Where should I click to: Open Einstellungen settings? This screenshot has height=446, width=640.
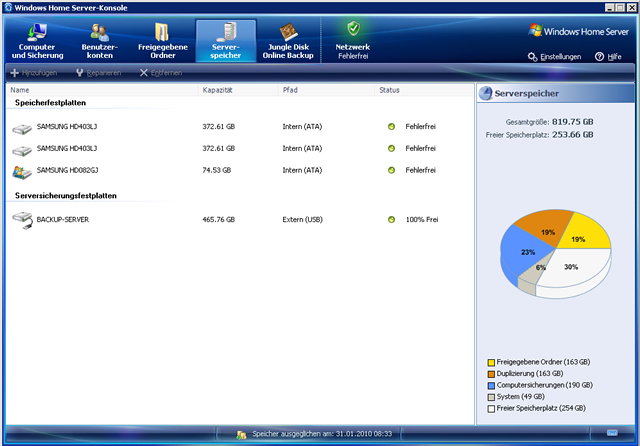554,57
